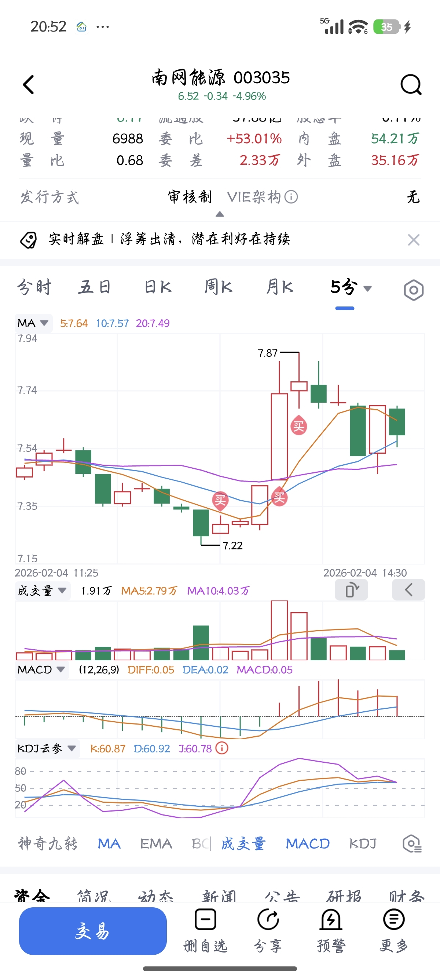
Task: Switch to 月K chart tab
Action: pyautogui.click(x=279, y=287)
